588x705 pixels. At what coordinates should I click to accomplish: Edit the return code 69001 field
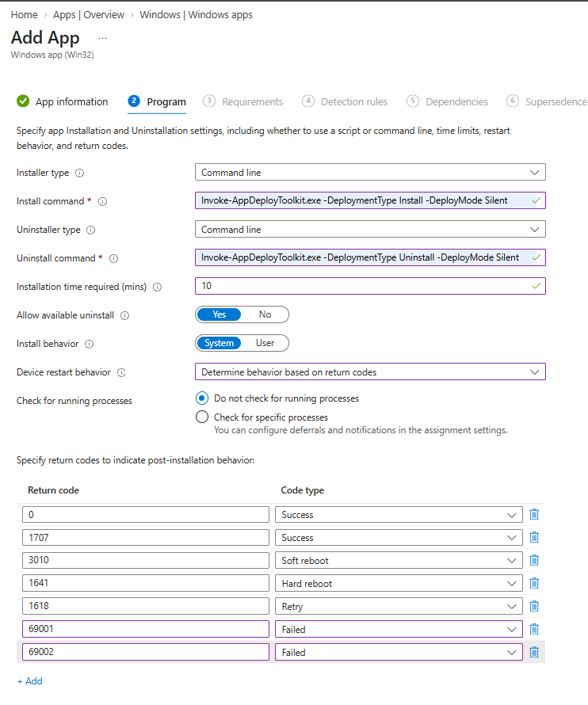pos(146,629)
